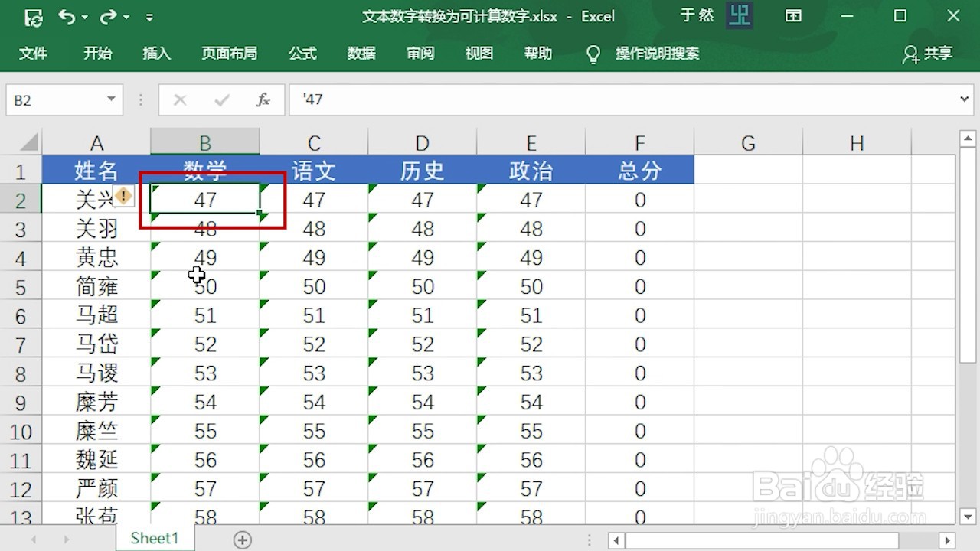
Task: Click the Enter checkmark formula bar icon
Action: pos(222,100)
